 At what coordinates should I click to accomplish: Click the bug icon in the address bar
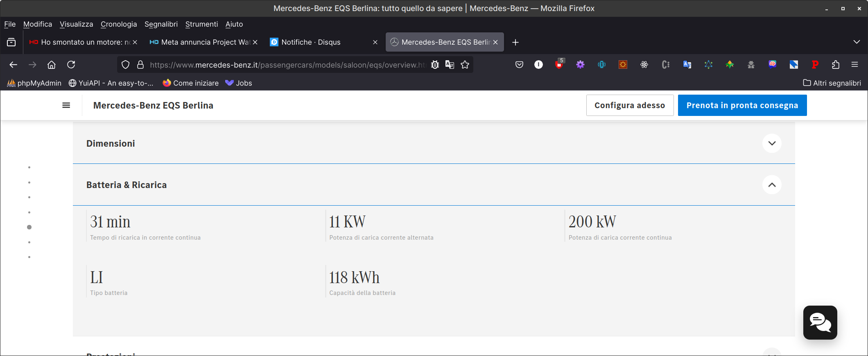(435, 65)
